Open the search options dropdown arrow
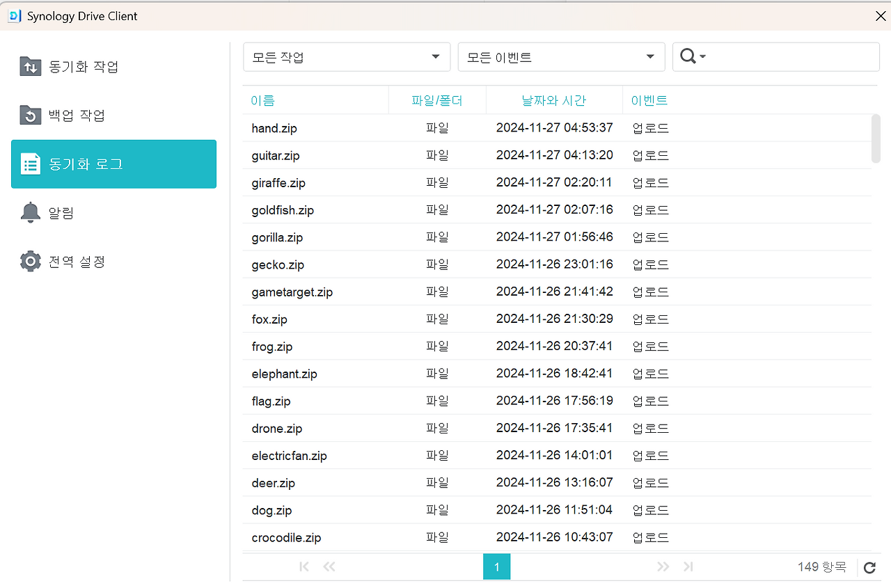 (702, 57)
